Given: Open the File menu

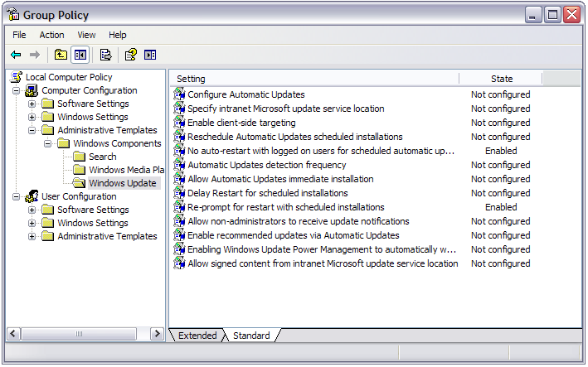Looking at the screenshot, I should tap(19, 35).
